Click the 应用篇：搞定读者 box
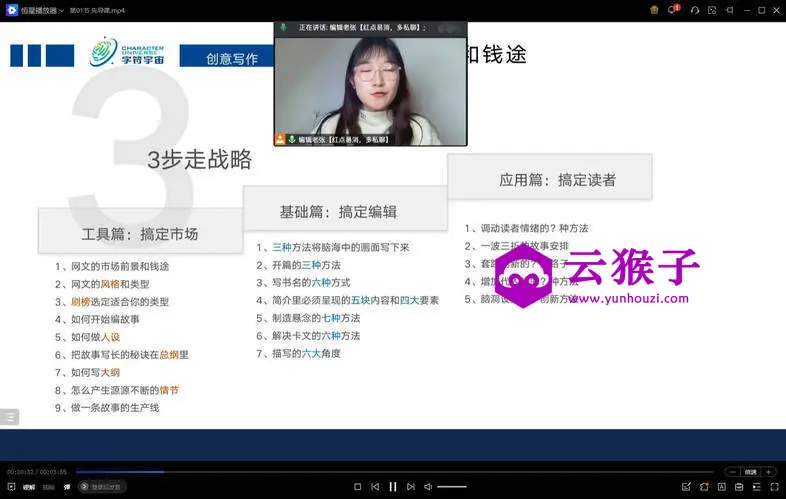786x499 pixels. 550,178
